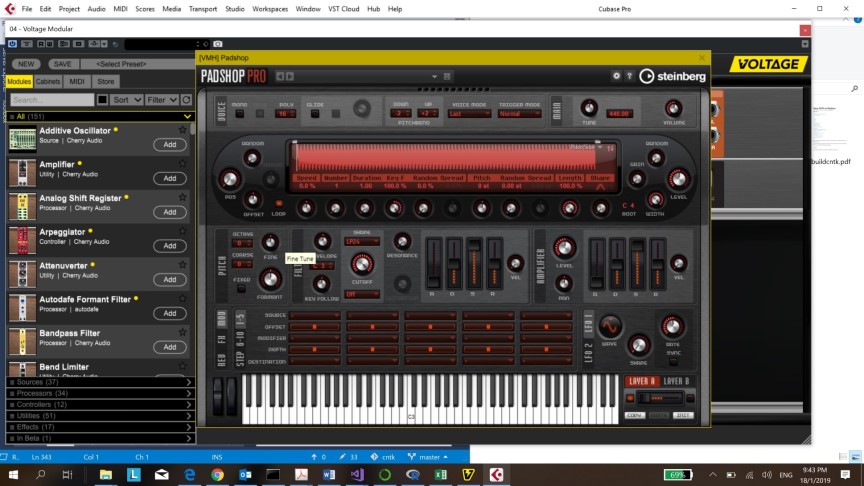Image resolution: width=864 pixels, height=486 pixels.
Task: Open the Voice Mode dropdown
Action: tap(469, 114)
